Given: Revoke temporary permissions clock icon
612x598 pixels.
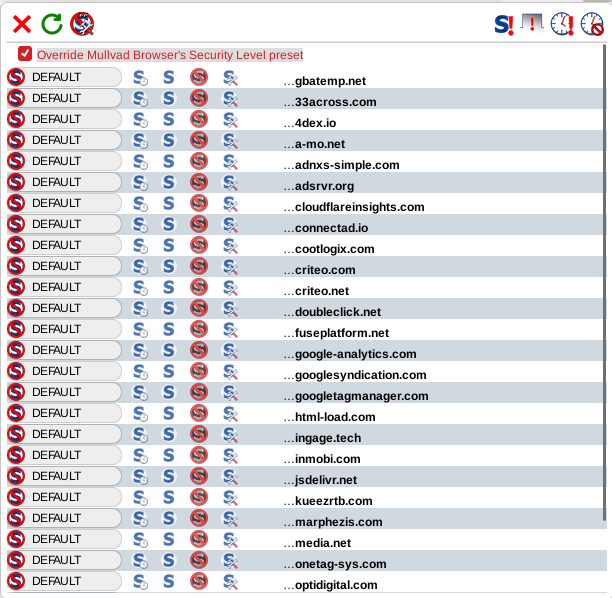Looking at the screenshot, I should 592,24.
